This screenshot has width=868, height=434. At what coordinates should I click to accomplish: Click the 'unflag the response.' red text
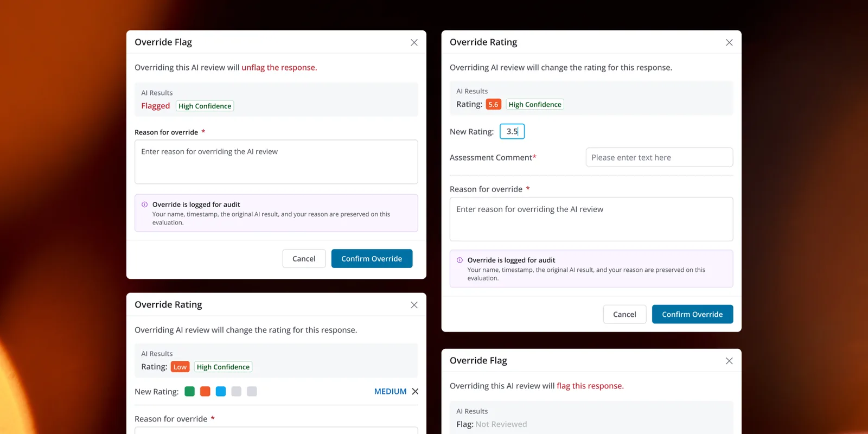[279, 67]
